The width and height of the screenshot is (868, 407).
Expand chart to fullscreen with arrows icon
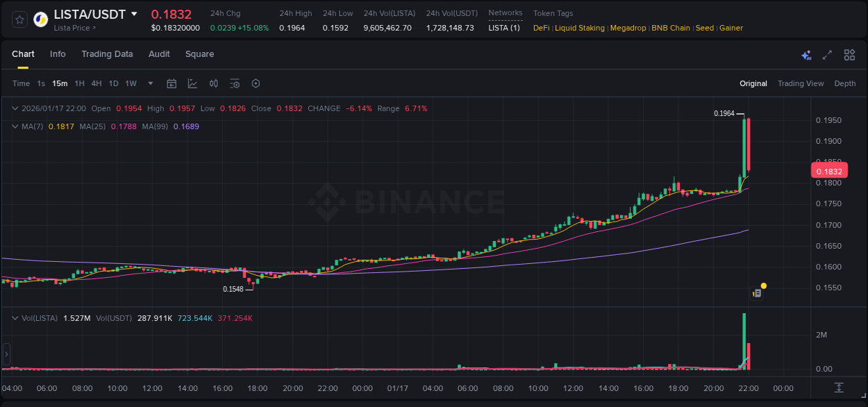[x=827, y=54]
